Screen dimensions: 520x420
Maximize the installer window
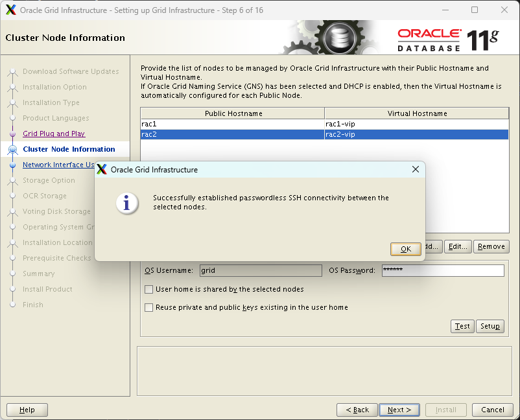475,10
